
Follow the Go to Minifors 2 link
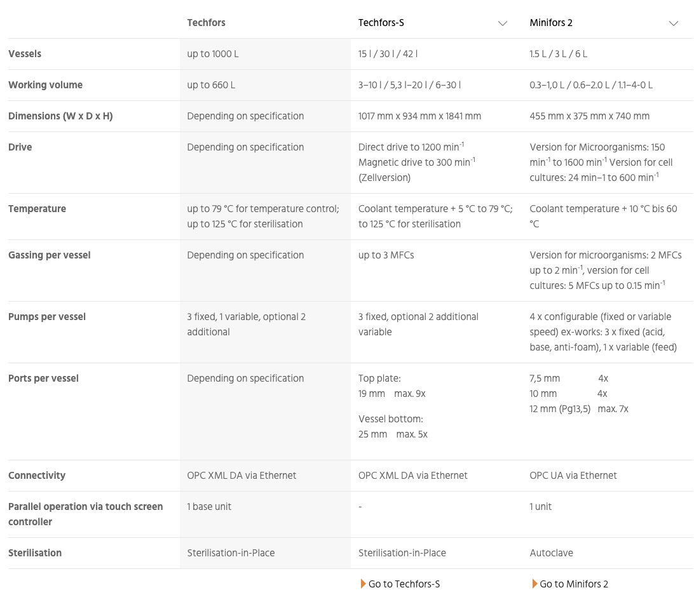coord(574,584)
